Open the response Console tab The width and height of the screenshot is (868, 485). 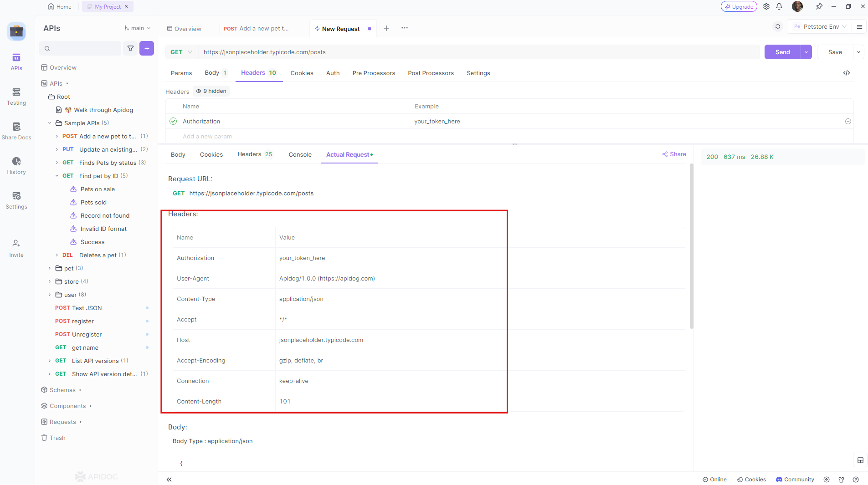point(300,154)
